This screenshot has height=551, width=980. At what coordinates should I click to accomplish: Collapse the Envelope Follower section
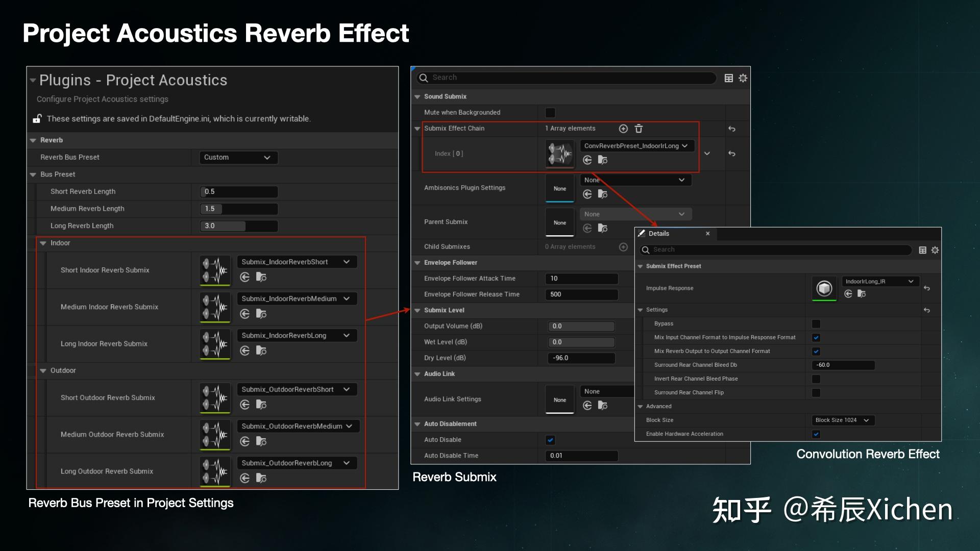[417, 262]
